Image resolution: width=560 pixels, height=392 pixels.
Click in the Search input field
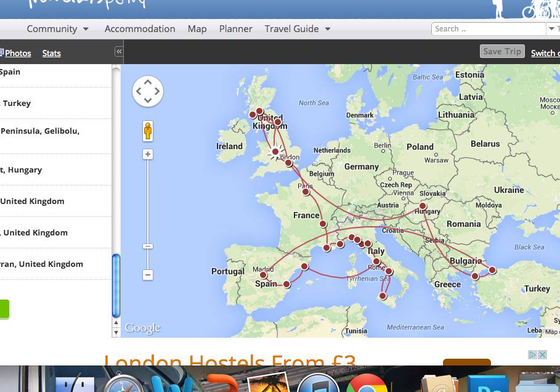click(487, 29)
